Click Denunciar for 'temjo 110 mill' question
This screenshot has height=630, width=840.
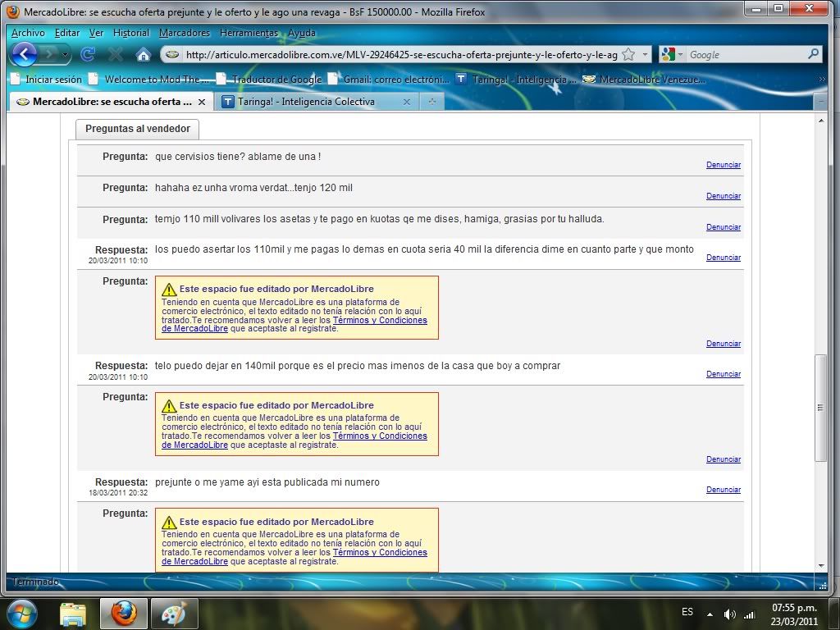click(724, 227)
